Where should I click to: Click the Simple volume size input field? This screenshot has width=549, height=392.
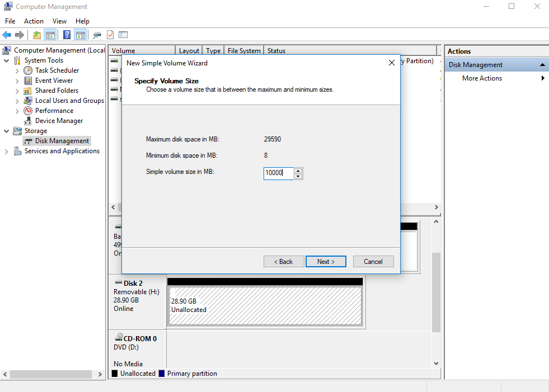pos(278,173)
